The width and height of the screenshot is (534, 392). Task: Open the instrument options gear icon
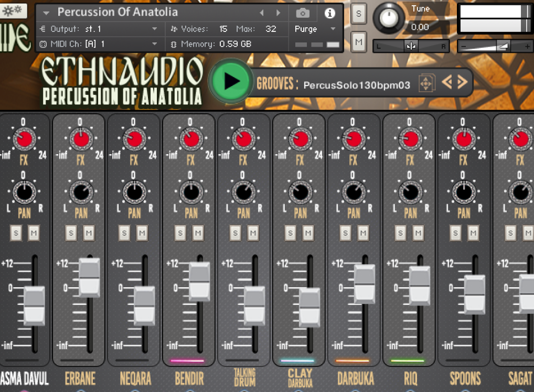[12, 11]
